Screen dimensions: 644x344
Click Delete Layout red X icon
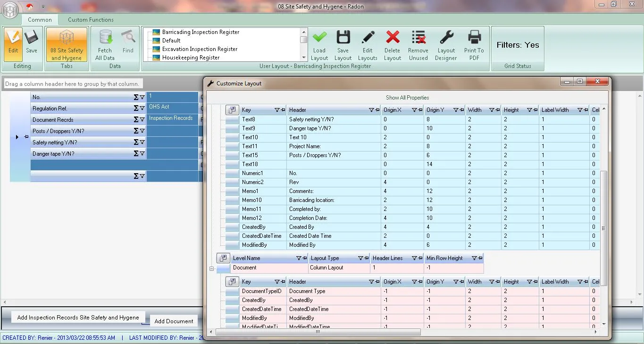coord(393,44)
